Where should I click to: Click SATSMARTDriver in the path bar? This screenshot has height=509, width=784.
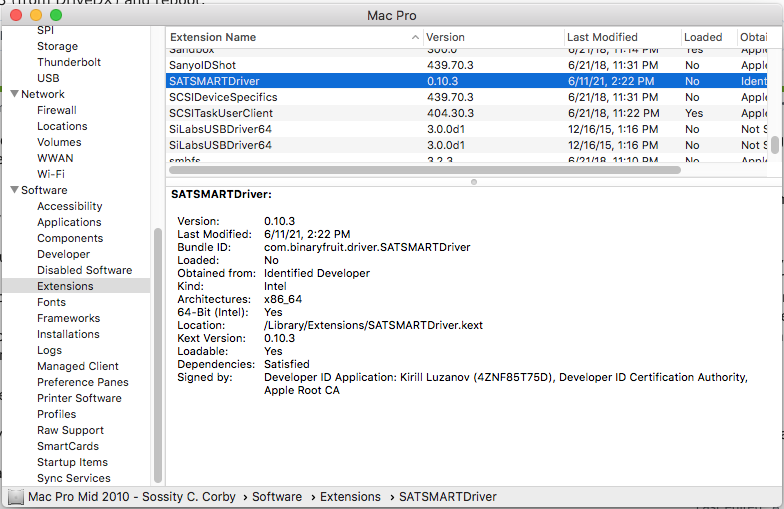448,497
